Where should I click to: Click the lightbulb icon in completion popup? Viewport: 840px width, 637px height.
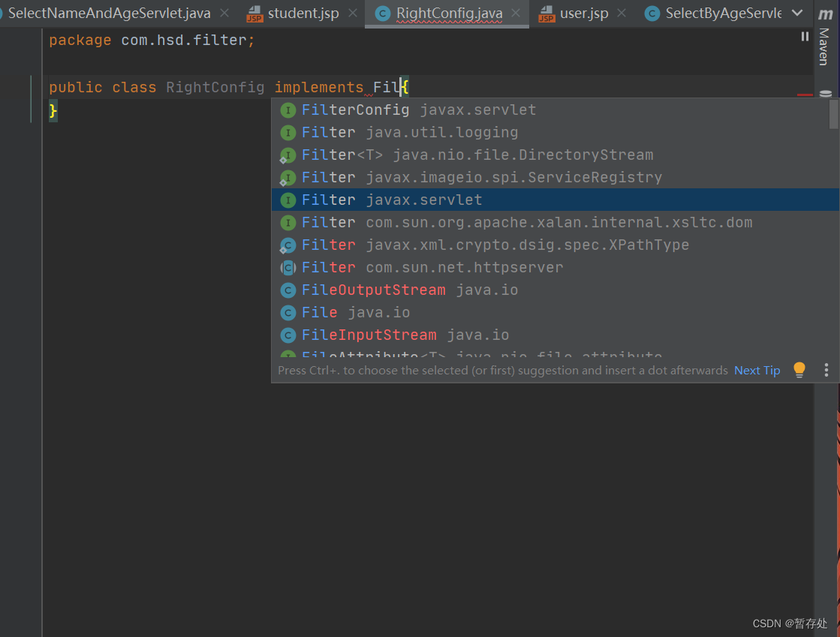[x=799, y=370]
